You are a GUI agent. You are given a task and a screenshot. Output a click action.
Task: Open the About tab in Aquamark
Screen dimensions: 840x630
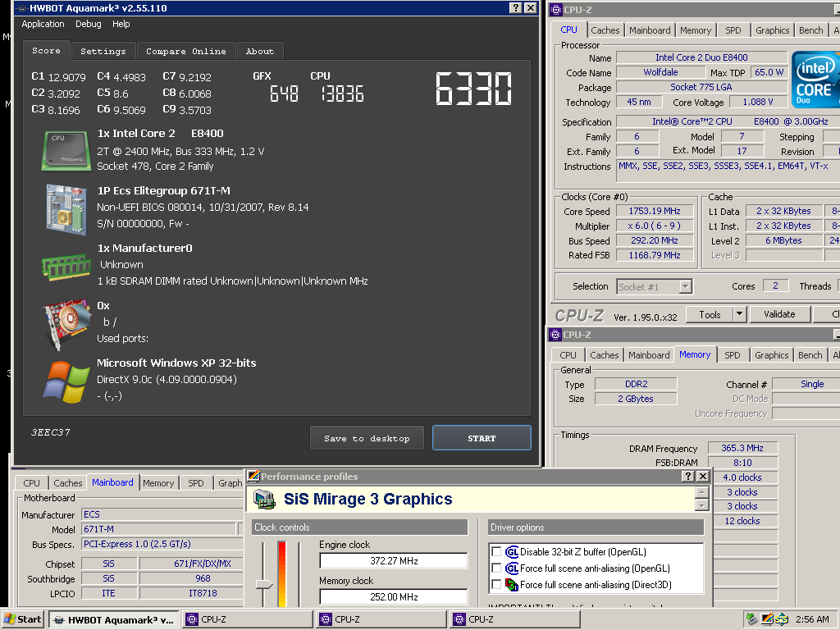point(260,51)
